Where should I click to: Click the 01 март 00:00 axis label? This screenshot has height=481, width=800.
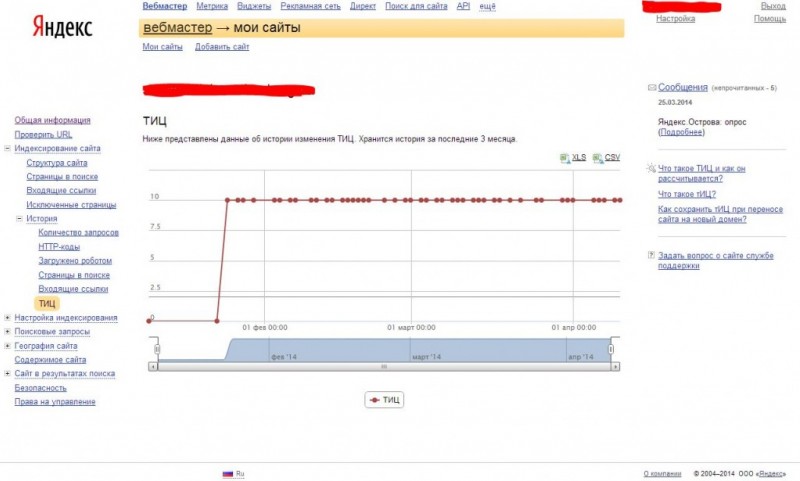click(x=411, y=327)
